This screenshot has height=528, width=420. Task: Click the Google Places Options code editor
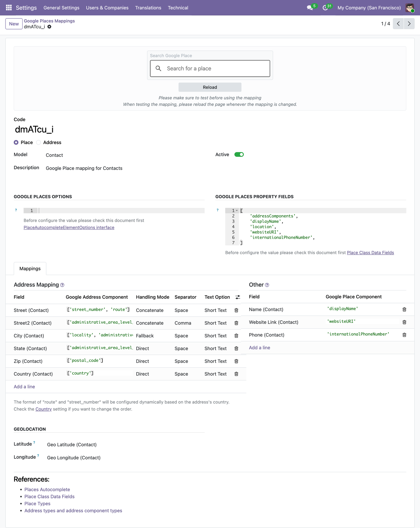click(x=114, y=211)
